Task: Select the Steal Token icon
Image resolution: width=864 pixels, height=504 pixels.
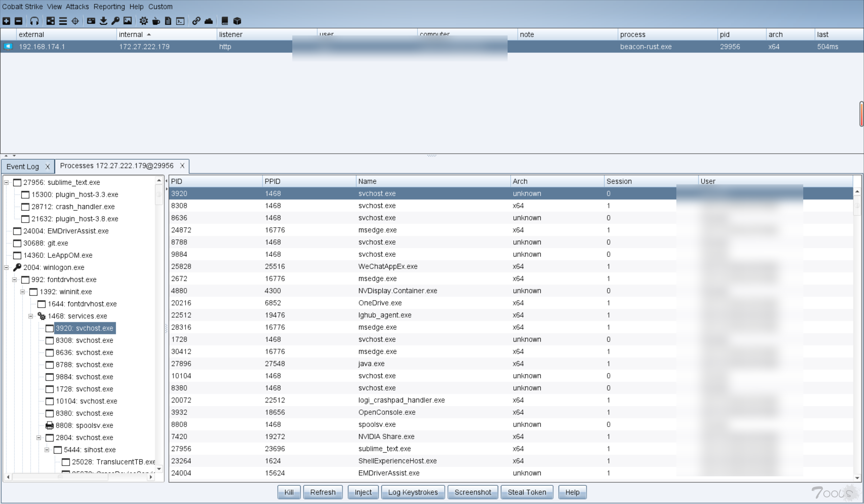Action: (x=527, y=492)
